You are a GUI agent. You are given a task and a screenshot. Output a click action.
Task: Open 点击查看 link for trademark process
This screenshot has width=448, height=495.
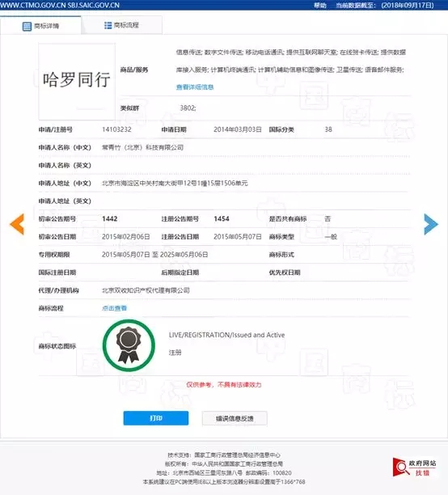[x=114, y=308]
